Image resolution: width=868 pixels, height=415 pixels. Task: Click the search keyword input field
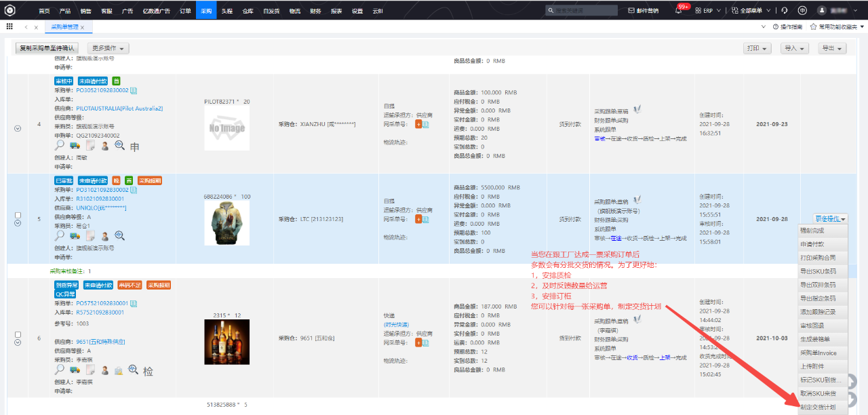click(583, 10)
